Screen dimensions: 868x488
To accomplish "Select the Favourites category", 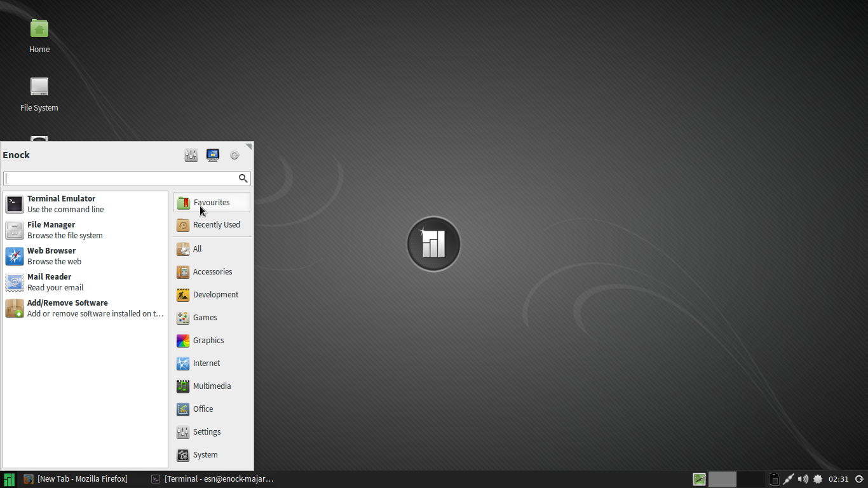I will 212,203.
